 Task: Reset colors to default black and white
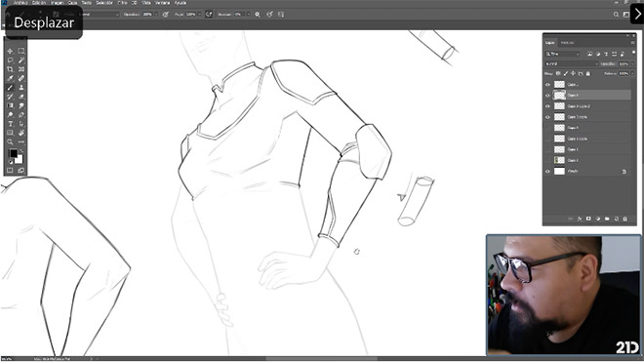click(x=11, y=162)
